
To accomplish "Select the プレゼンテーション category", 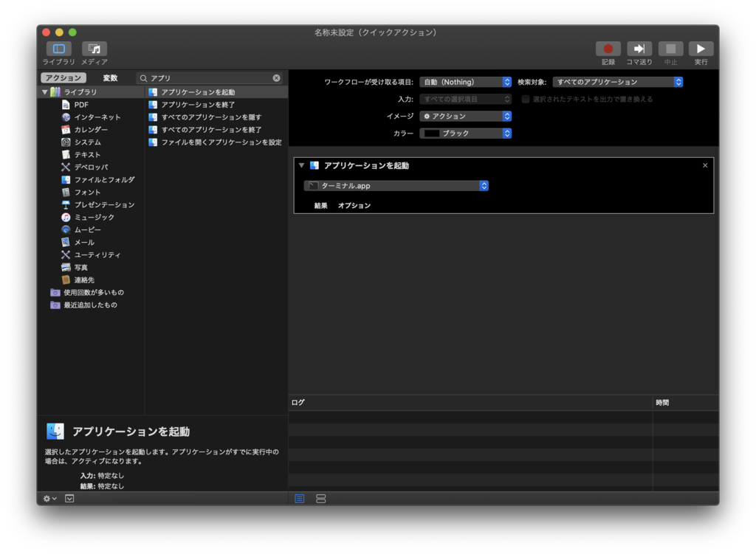I will coord(98,205).
